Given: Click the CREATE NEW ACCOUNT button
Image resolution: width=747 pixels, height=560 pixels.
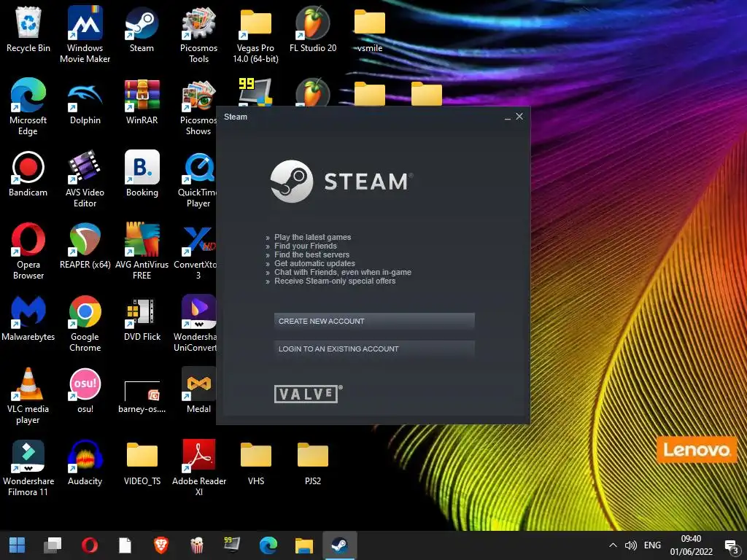Looking at the screenshot, I should tap(374, 322).
